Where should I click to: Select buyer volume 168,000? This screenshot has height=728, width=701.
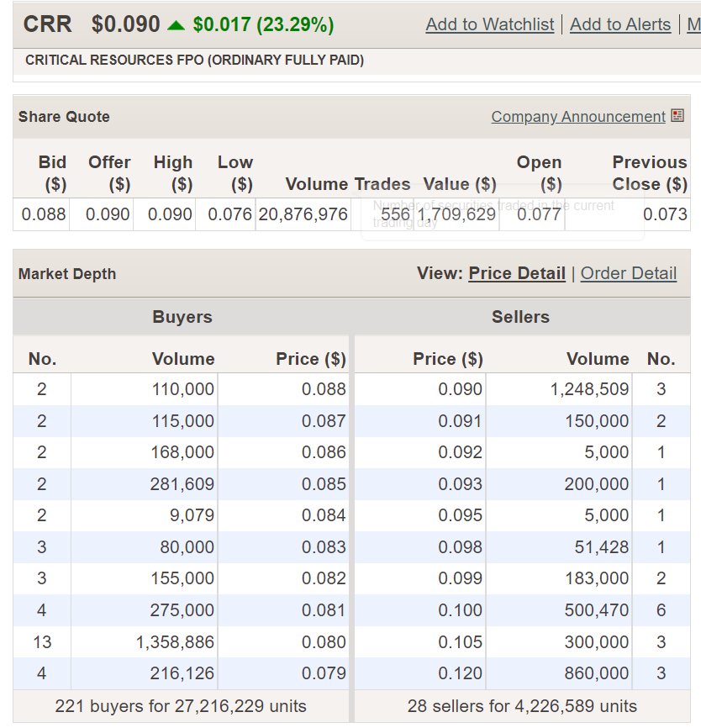(182, 452)
